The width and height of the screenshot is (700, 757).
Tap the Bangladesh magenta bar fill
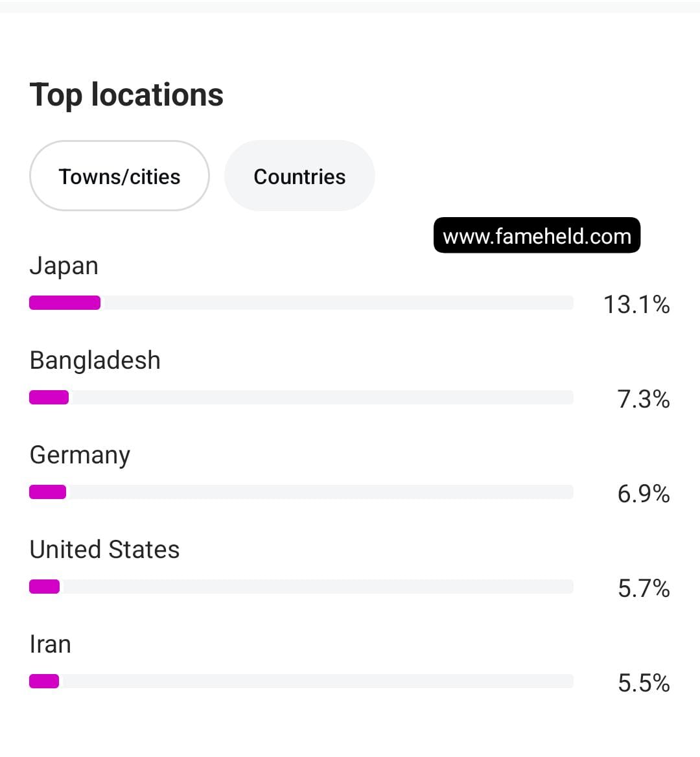[49, 397]
